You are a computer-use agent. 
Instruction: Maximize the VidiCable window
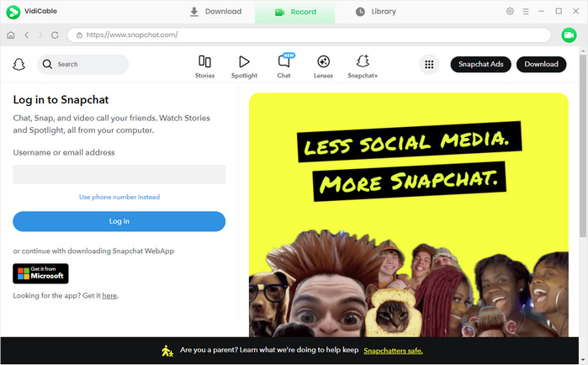(x=559, y=11)
